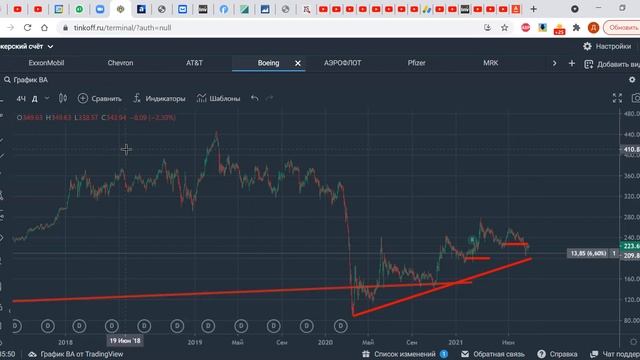Click the dividend marker below 2020 label
This screenshot has height=360, width=640.
coord(340,326)
